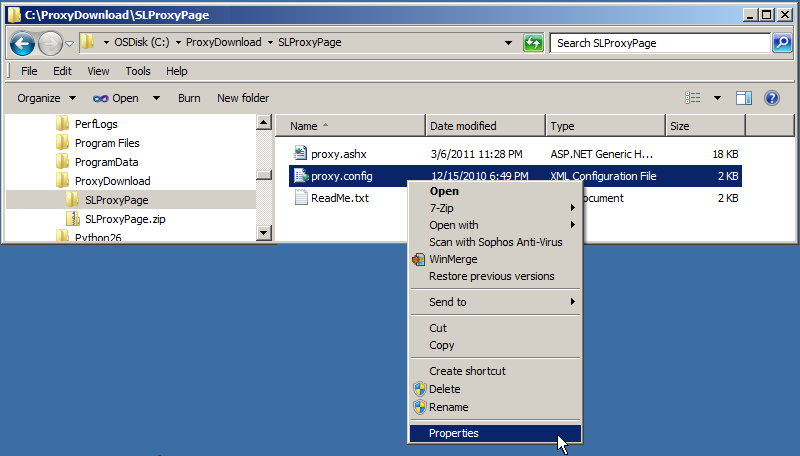Choose Cut in the context menu
The image size is (800, 456).
click(495, 328)
